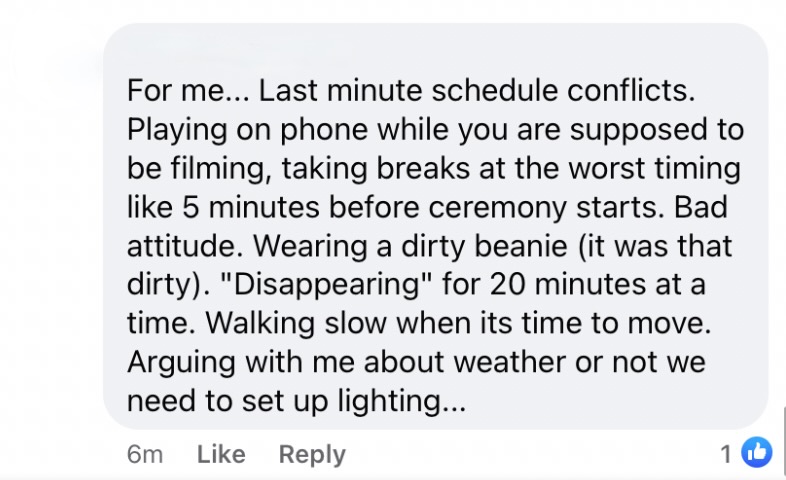Open the 6m comment timestamp
Image resolution: width=786 pixels, height=480 pixels.
[145, 454]
